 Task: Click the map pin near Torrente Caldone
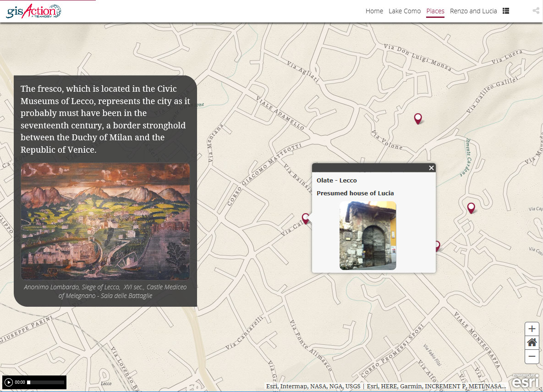[x=471, y=208]
